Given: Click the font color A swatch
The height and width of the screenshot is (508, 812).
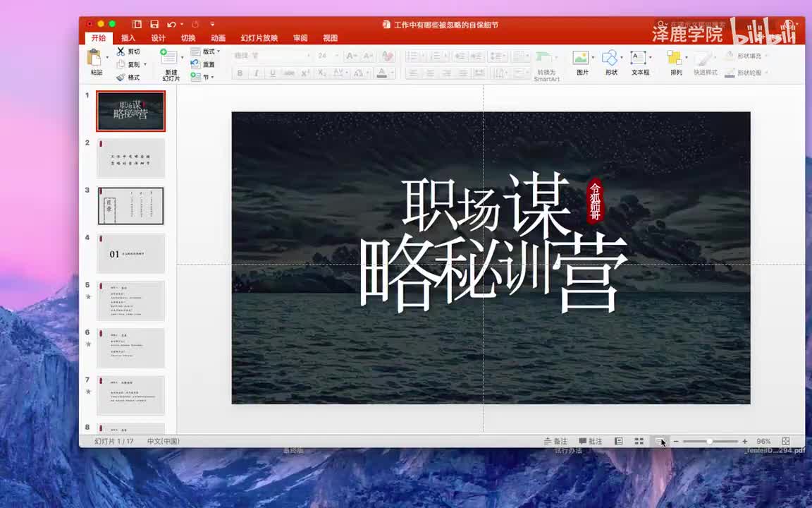Looking at the screenshot, I should click(381, 73).
